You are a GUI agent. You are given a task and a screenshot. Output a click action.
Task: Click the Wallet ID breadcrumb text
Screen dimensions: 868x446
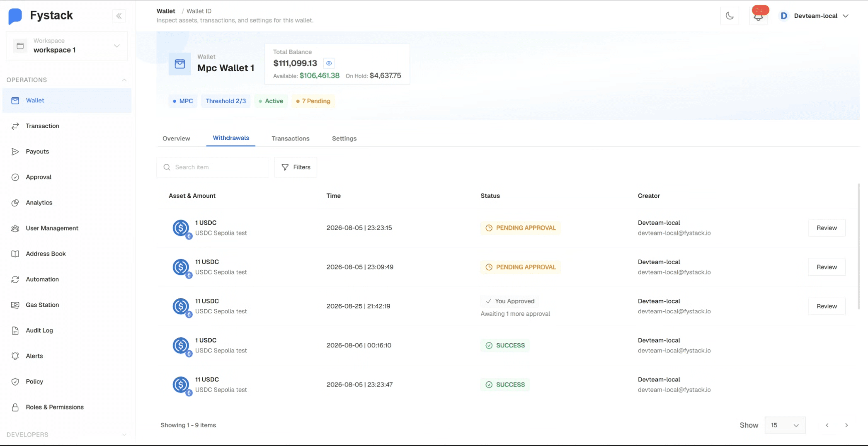[x=199, y=11]
